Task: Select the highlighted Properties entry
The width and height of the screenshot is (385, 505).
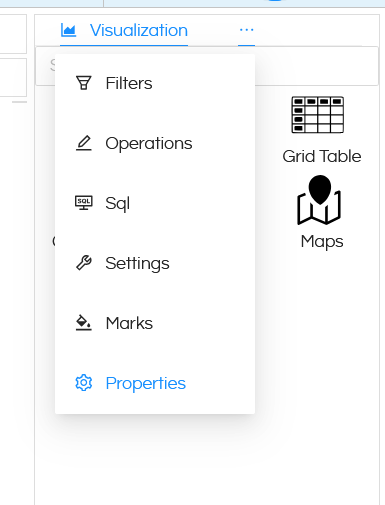Action: pos(155,383)
